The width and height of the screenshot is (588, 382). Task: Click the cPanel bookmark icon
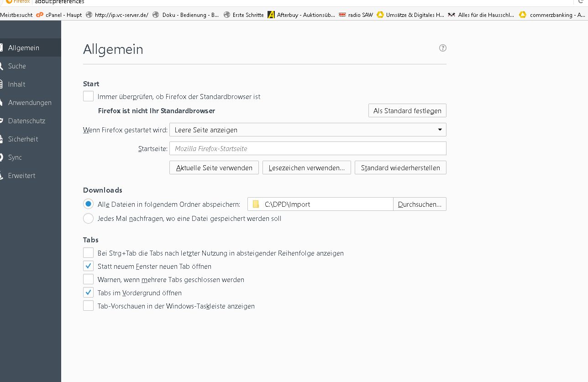40,15
